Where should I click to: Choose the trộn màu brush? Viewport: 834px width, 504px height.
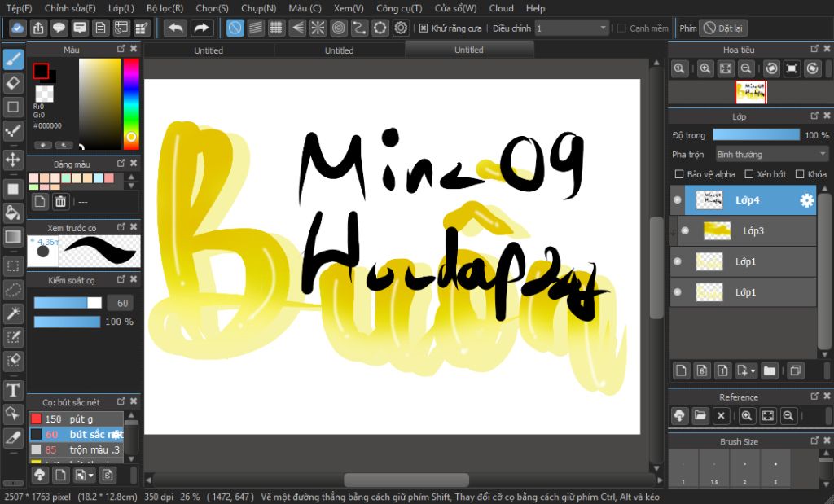[x=77, y=449]
